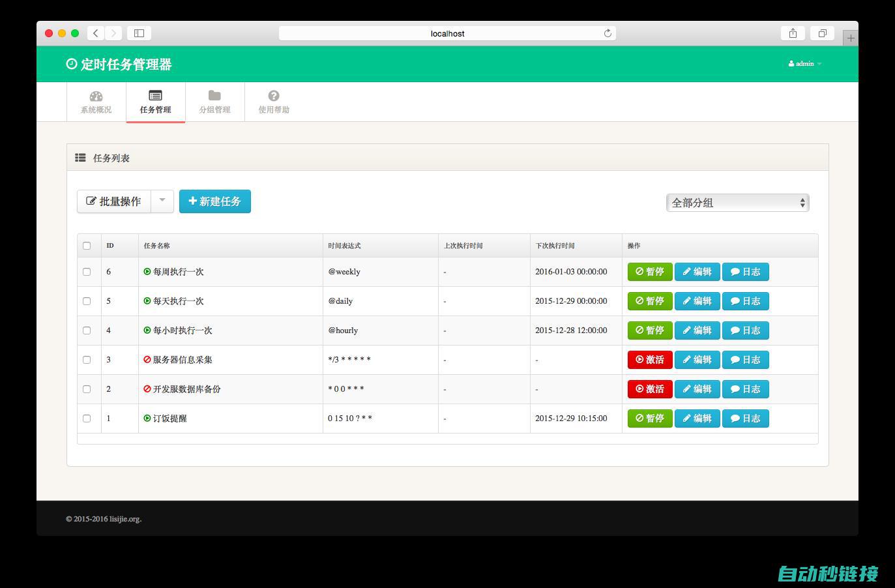This screenshot has height=588, width=895.
Task: Click the 定时任务管理器 site title
Action: (x=126, y=64)
